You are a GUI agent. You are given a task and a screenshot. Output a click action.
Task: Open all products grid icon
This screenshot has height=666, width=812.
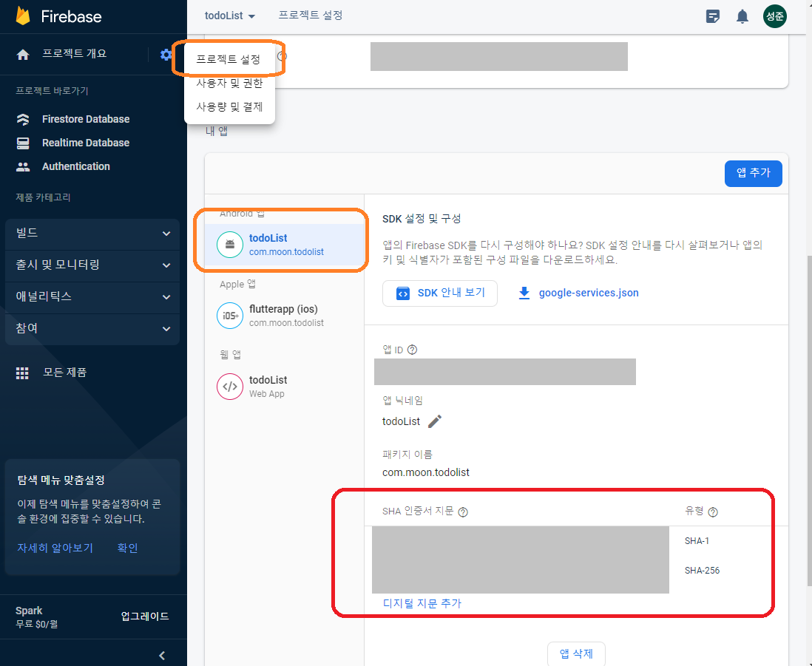[x=22, y=373]
